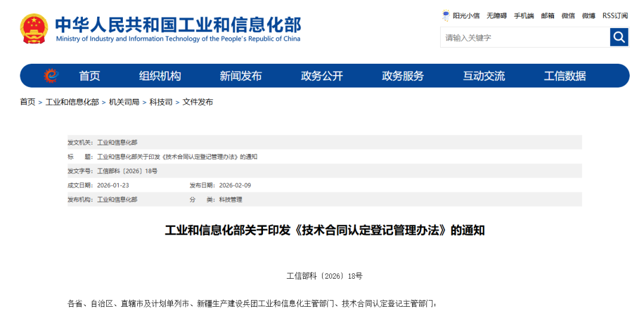
Task: Open 政务公开 navigation menu
Action: (322, 76)
